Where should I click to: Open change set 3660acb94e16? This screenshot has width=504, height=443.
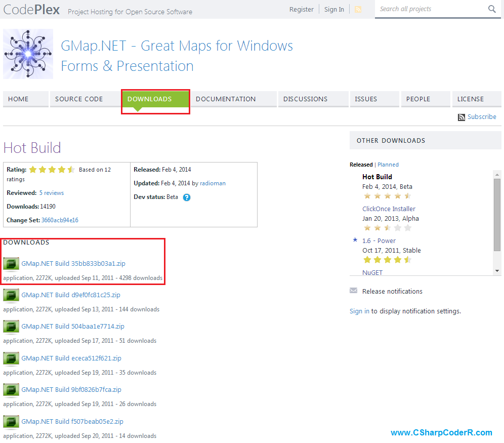click(60, 220)
